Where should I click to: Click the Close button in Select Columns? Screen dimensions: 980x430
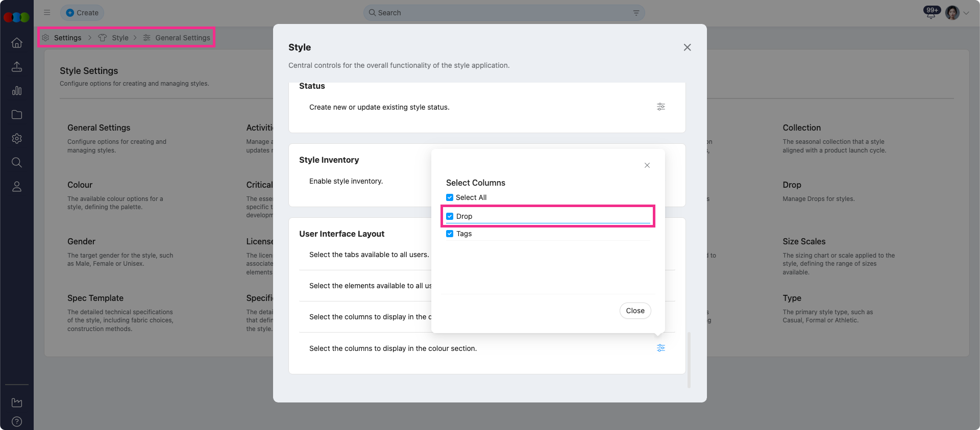[x=635, y=311]
